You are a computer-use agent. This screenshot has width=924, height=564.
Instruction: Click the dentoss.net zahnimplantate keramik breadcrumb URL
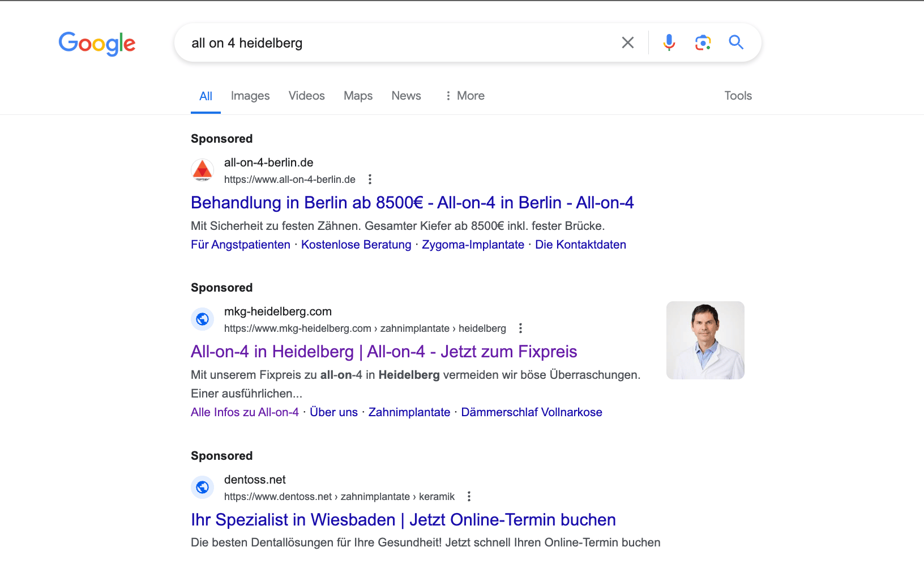click(340, 497)
